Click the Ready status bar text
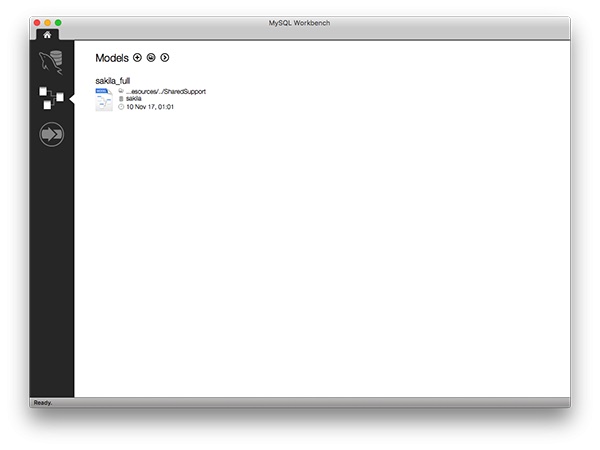Screen dimensions: 600x450 click(43, 403)
